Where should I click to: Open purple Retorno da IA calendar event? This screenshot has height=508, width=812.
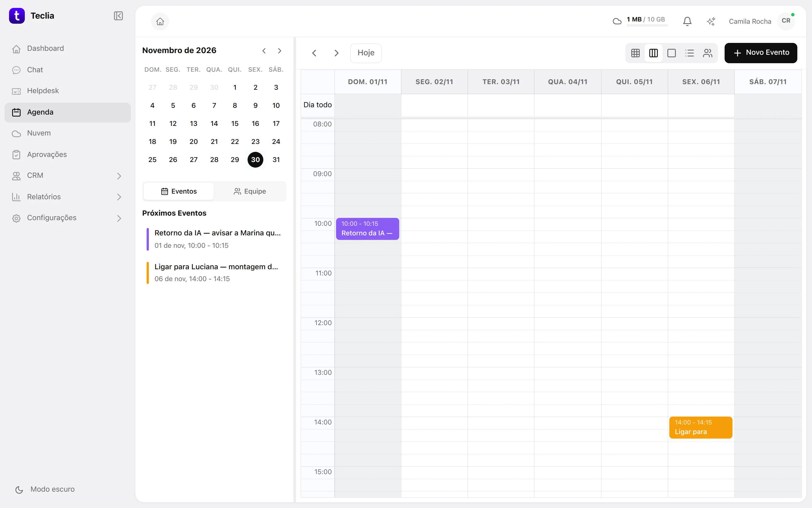(367, 229)
